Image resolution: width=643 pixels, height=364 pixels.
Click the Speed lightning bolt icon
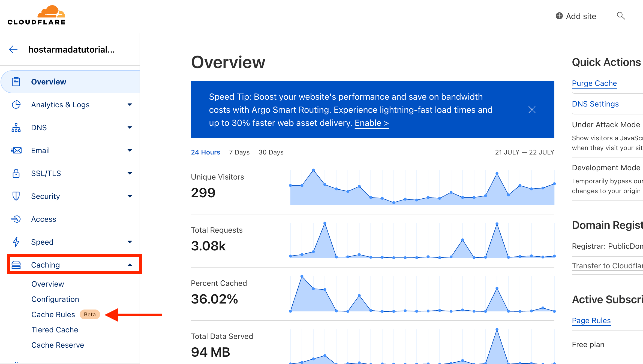point(16,242)
